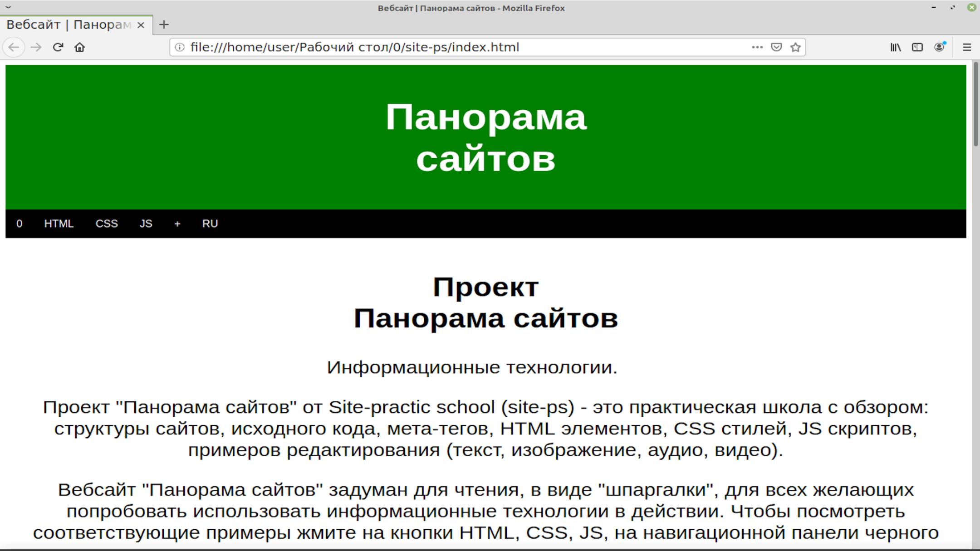This screenshot has height=551, width=980.
Task: Click the home navigation icon
Action: [80, 47]
